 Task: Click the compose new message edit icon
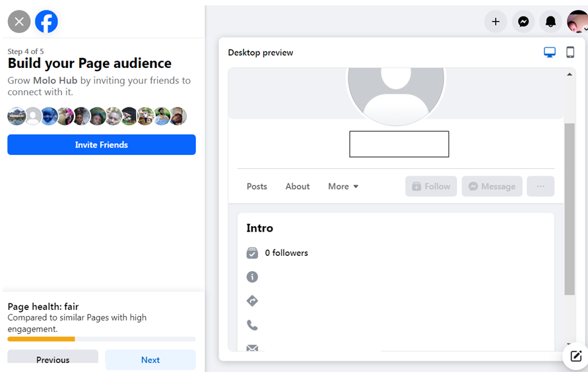coord(576,356)
